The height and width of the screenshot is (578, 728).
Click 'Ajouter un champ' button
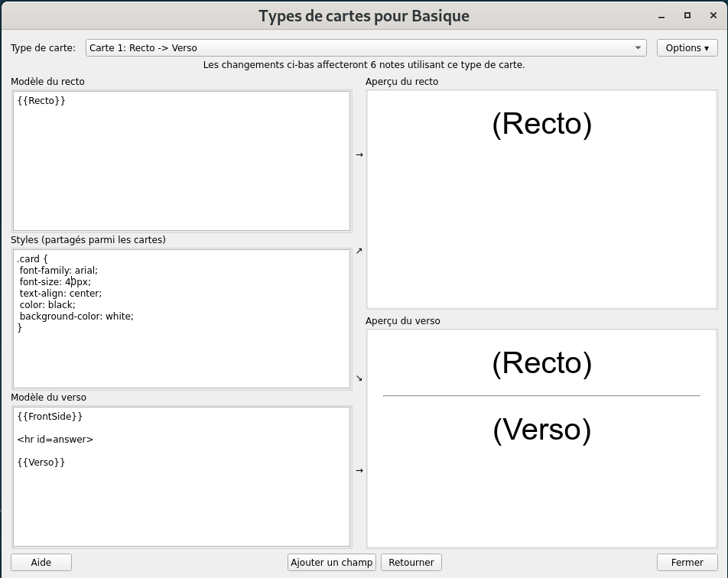click(332, 562)
